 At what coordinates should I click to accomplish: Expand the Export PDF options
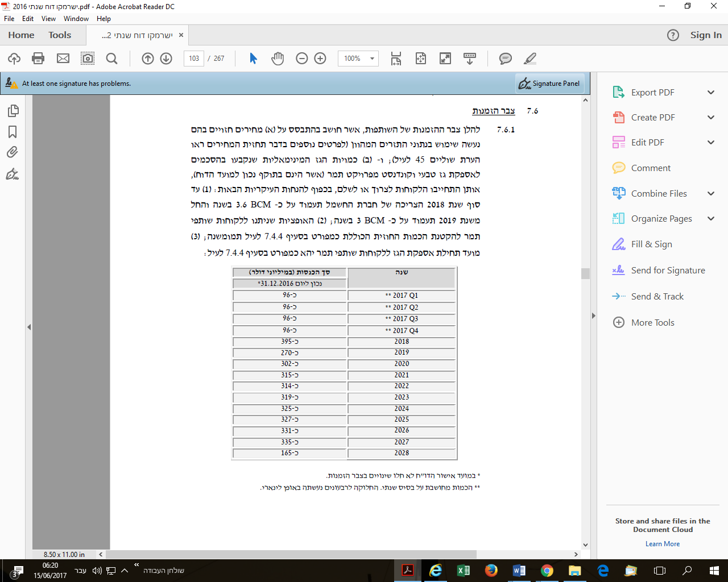710,93
